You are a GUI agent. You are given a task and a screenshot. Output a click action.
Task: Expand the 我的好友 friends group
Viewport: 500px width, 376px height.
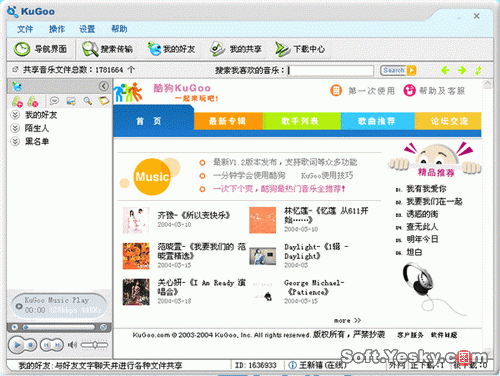pyautogui.click(x=15, y=115)
